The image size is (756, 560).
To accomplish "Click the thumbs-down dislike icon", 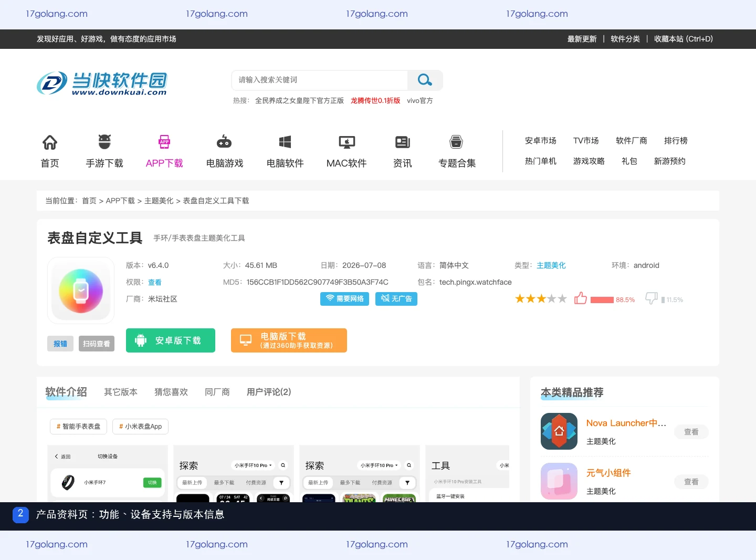I will click(652, 298).
